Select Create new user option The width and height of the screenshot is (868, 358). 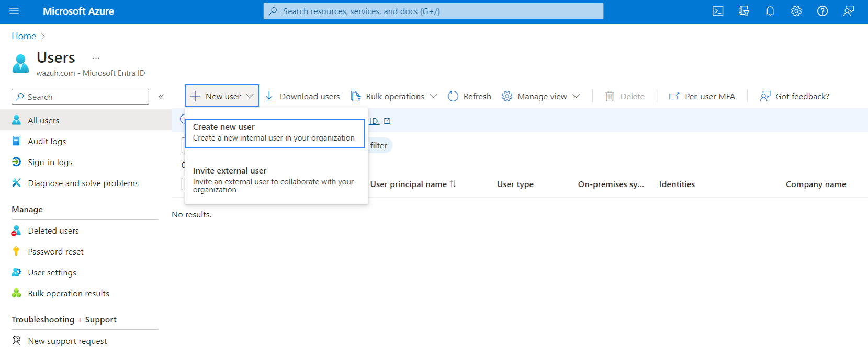click(275, 133)
